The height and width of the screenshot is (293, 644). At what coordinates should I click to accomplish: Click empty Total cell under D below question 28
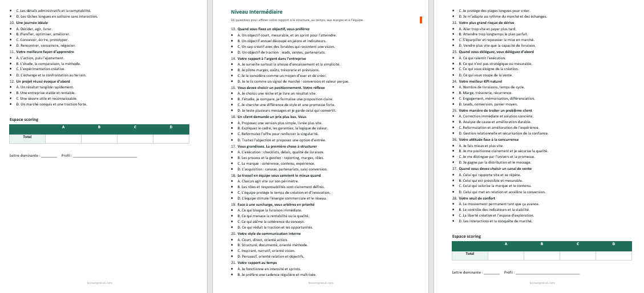pos(613,255)
